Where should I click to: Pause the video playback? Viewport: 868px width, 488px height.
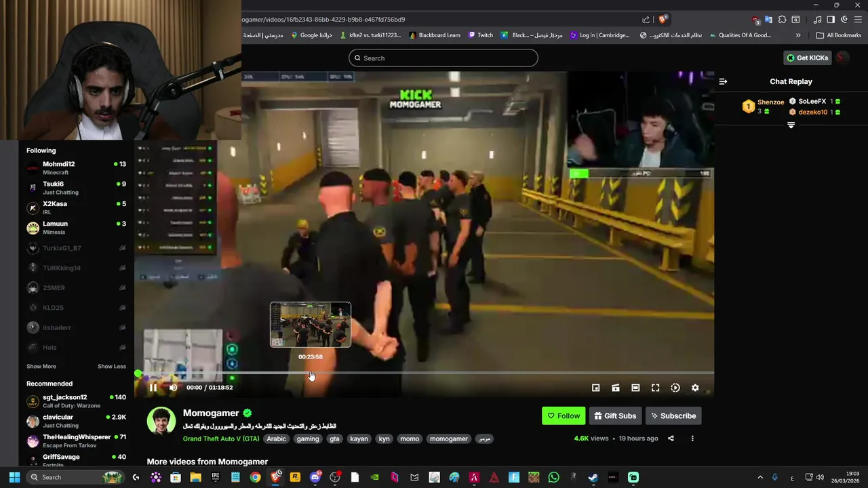[x=153, y=388]
